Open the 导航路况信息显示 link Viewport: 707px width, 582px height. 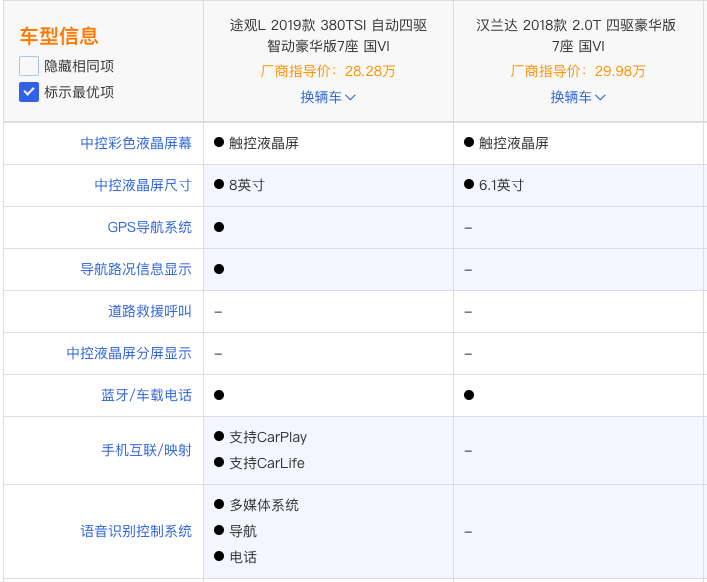click(x=136, y=269)
